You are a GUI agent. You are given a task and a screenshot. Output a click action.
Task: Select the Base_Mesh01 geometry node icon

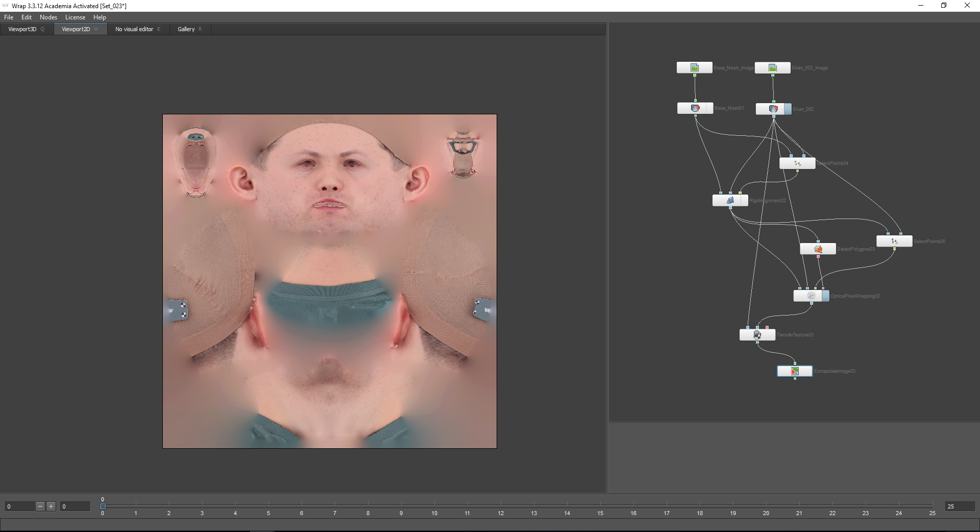[x=695, y=108]
